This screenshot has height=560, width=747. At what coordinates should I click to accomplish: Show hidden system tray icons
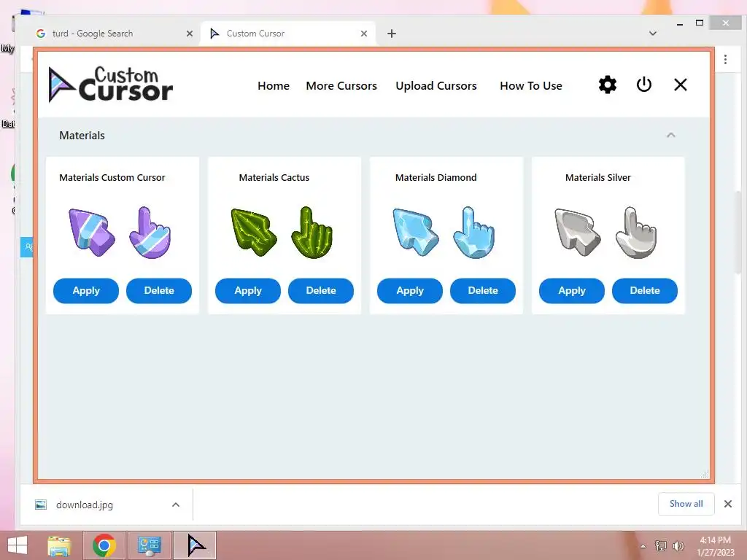pyautogui.click(x=643, y=546)
